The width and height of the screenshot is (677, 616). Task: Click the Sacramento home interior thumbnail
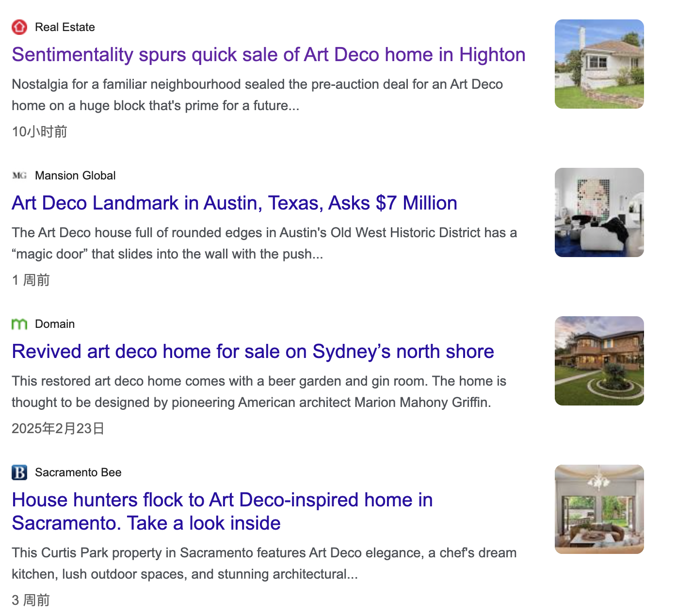click(x=599, y=509)
